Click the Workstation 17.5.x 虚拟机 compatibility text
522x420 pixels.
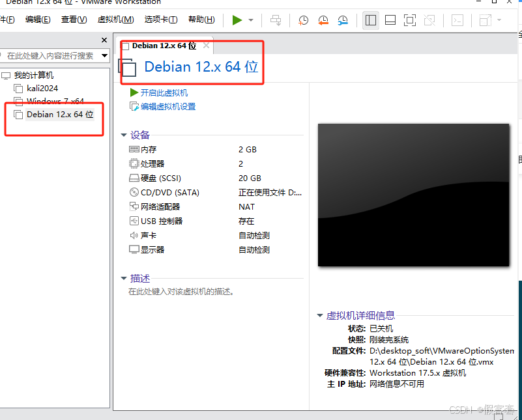(418, 373)
